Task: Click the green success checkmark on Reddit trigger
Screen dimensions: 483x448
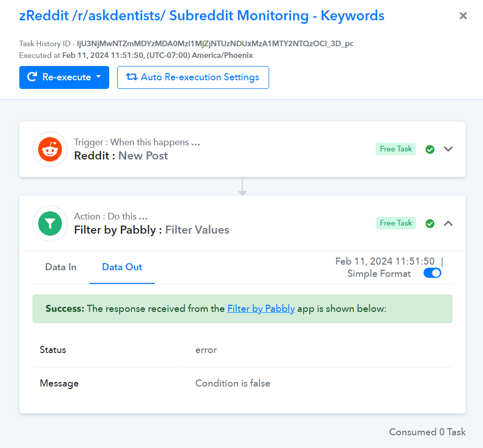Action: [430, 149]
